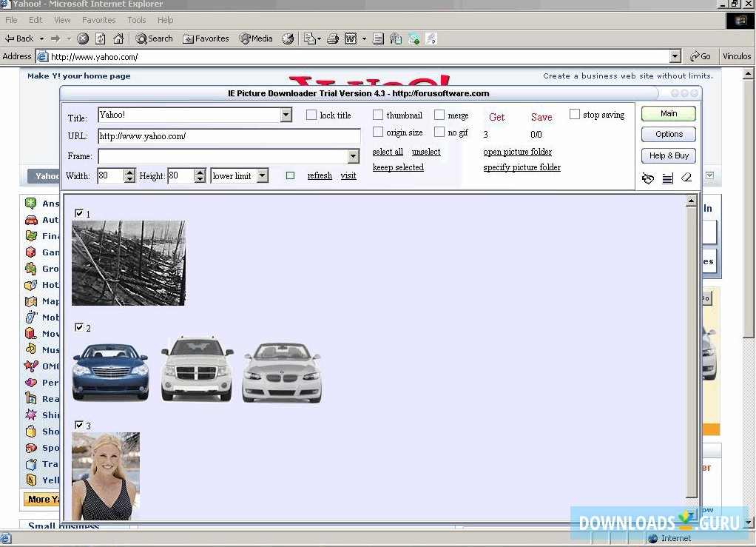Screen dimensions: 756x547
Task: Click the picture list vertical scrollbar
Action: [x=692, y=348]
